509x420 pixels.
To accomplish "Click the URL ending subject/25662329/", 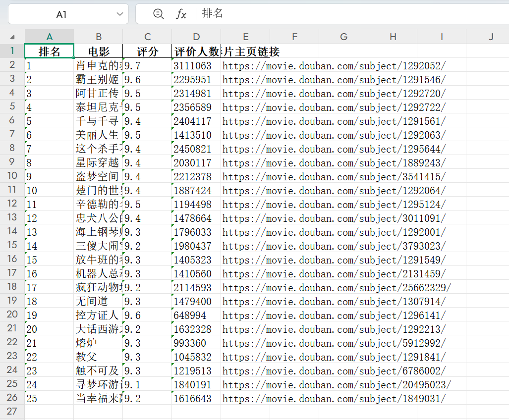I will click(x=337, y=287).
